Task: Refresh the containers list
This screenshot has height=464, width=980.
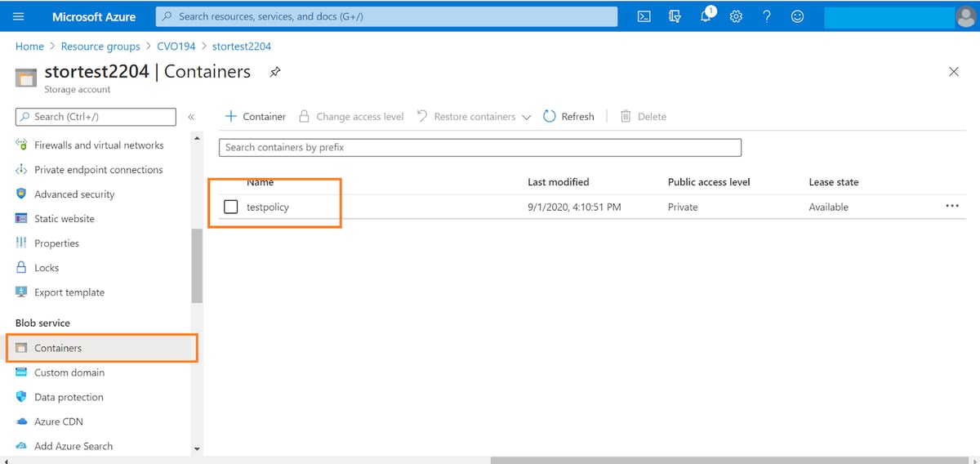Action: click(x=568, y=117)
